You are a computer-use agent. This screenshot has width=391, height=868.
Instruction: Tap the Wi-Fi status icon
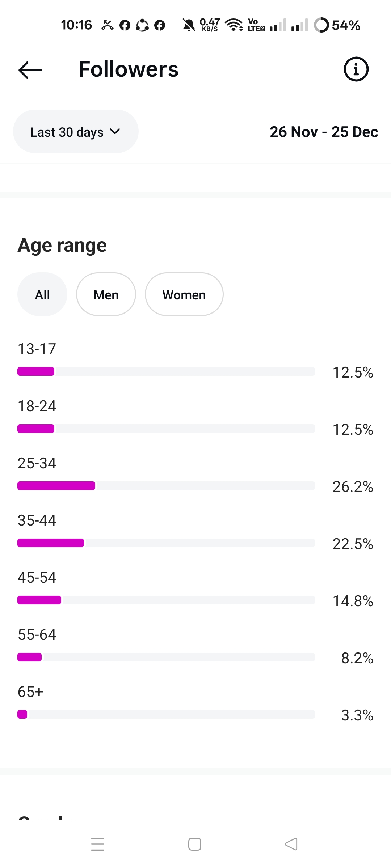click(x=234, y=25)
